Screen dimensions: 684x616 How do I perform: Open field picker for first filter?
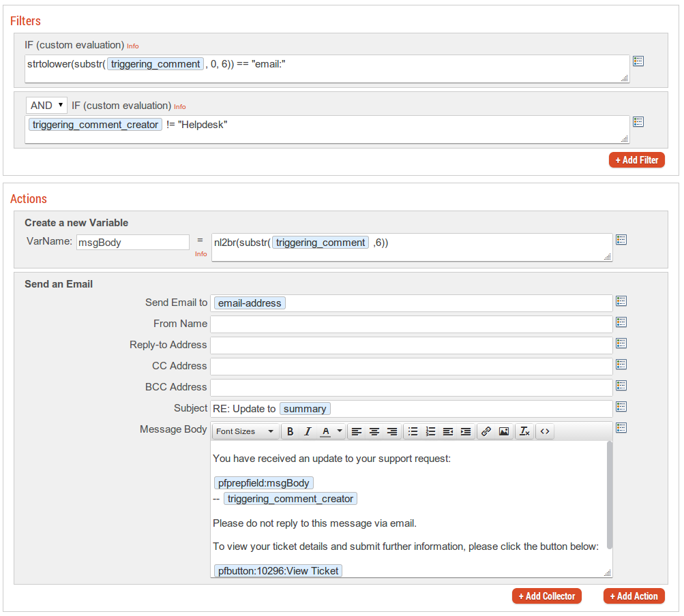click(638, 61)
